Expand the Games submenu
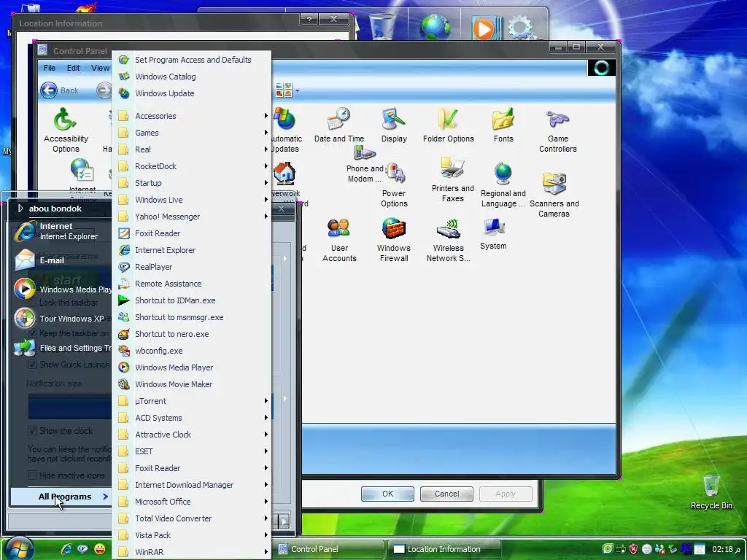This screenshot has height=560, width=747. pos(192,133)
